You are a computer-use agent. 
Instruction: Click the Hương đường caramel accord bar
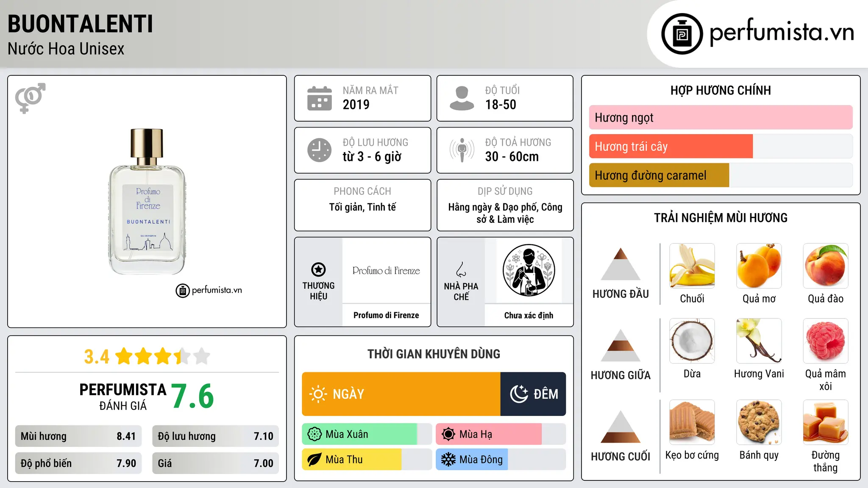point(721,175)
